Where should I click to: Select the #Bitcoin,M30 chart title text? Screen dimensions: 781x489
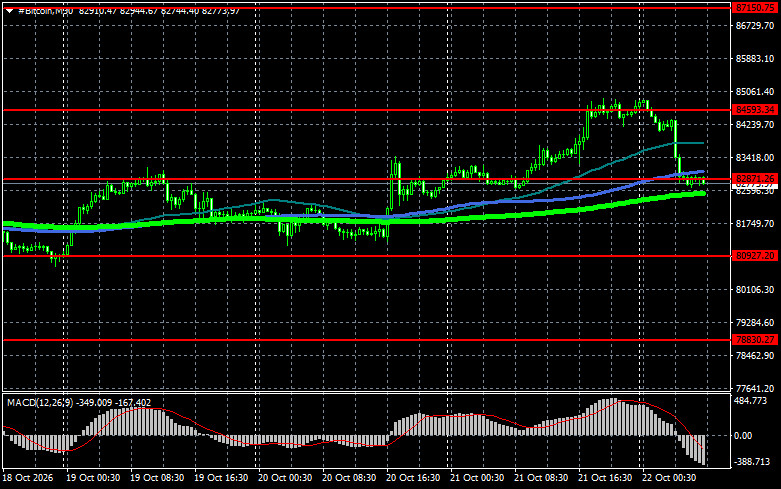pos(46,10)
